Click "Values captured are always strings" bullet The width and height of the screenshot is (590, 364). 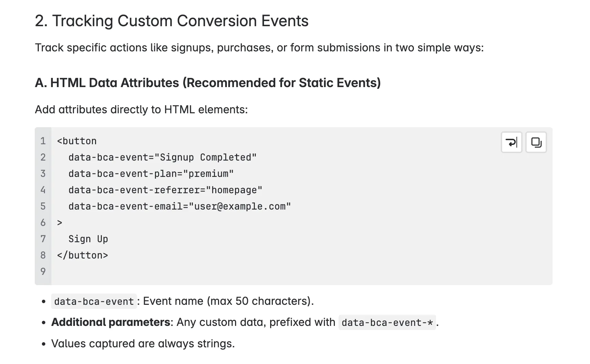143,344
